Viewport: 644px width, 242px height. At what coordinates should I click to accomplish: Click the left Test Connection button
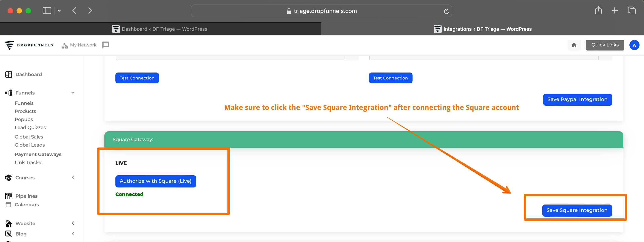(137, 78)
